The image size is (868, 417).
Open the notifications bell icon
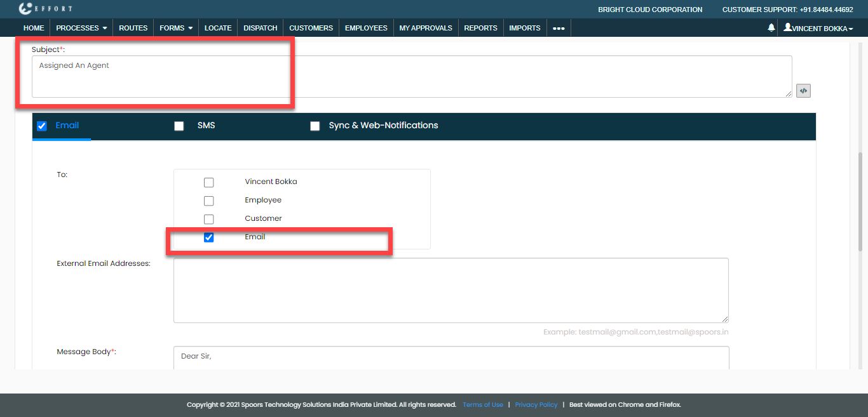pos(771,28)
